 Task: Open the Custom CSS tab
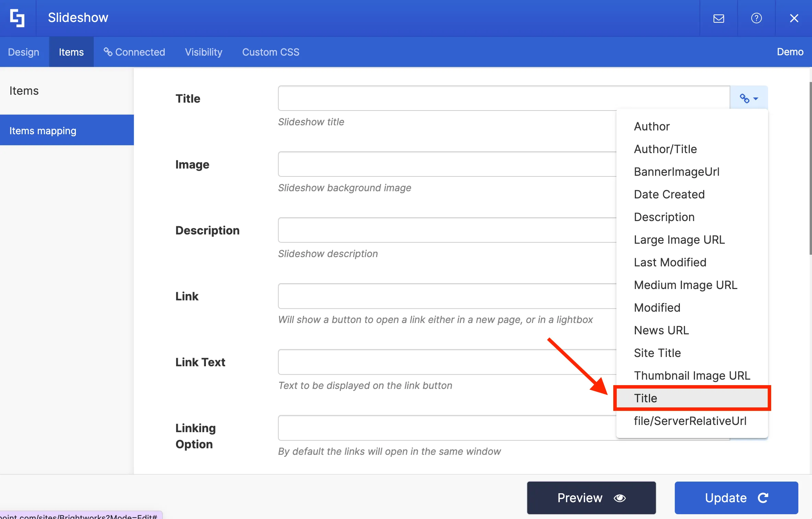[271, 52]
